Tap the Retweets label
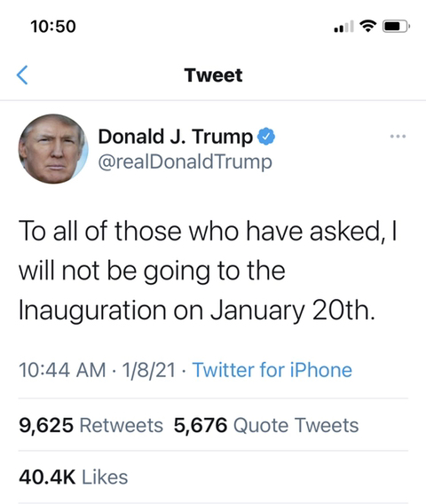 coord(122,425)
